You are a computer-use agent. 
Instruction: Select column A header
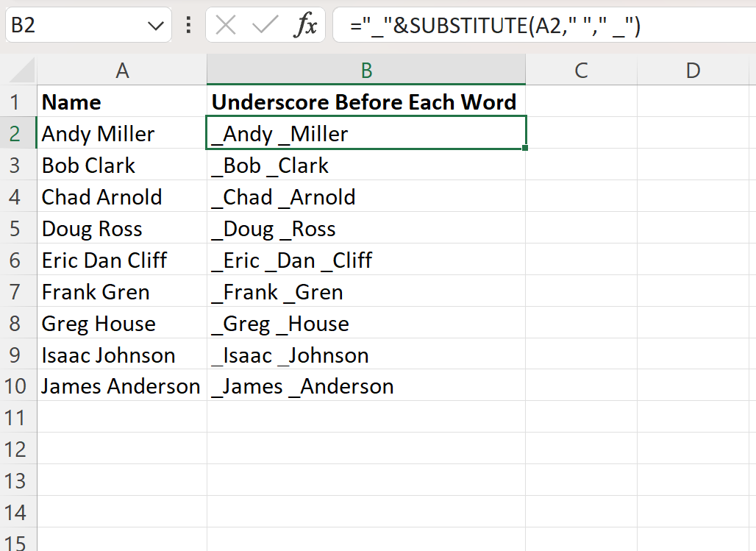[122, 70]
